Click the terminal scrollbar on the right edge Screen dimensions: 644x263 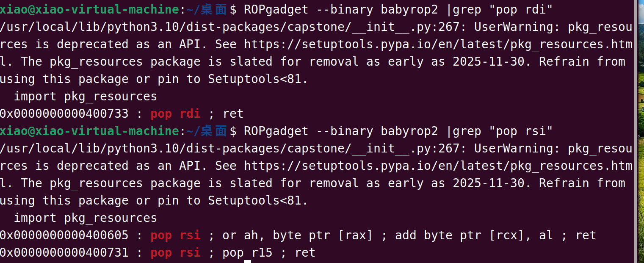point(636,131)
